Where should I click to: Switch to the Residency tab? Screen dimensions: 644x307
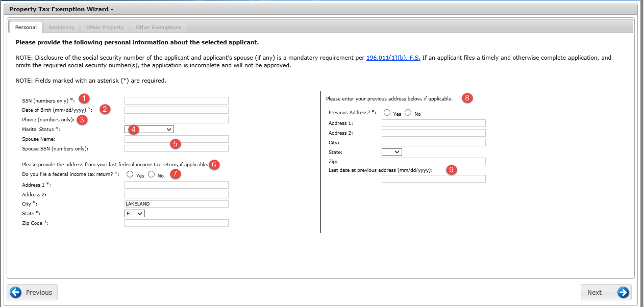61,27
